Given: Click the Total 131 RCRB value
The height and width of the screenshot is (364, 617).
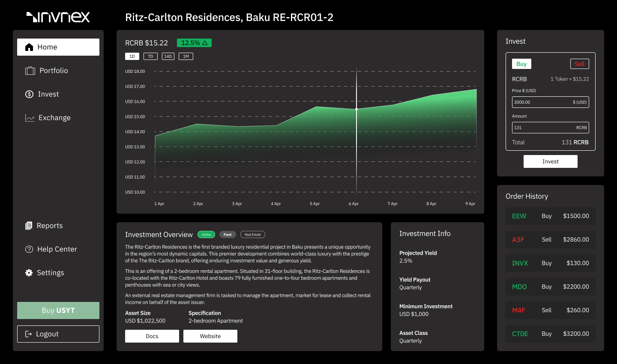Looking at the screenshot, I should 575,142.
